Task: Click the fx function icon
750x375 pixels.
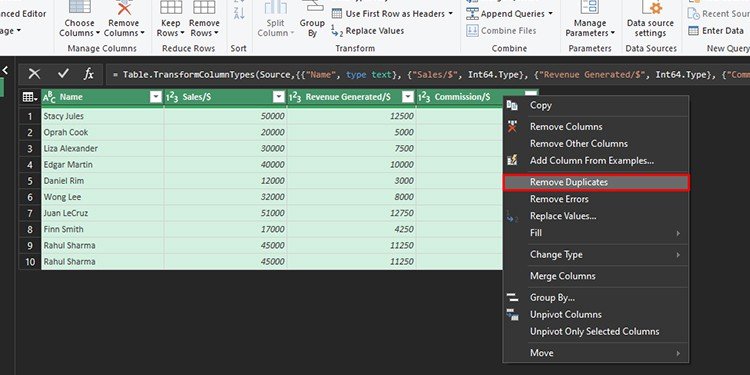Action: click(x=88, y=74)
